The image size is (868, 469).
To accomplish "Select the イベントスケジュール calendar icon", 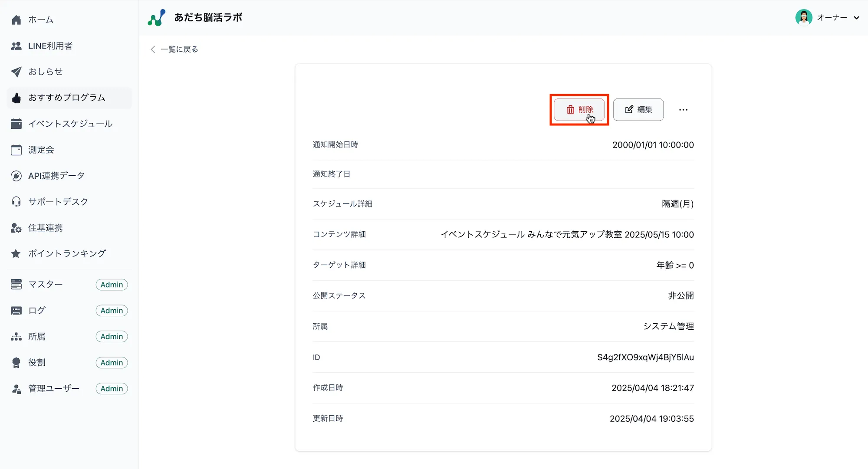I will (16, 124).
